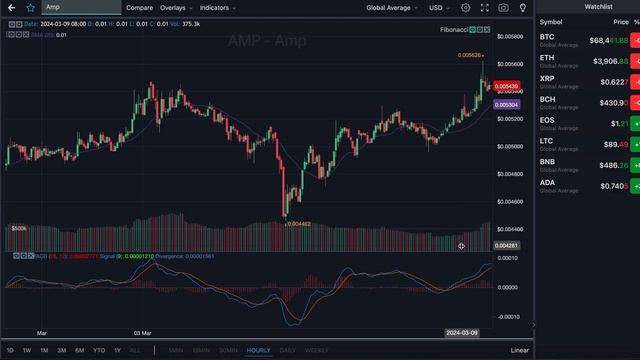Open XRP row in Watchlist
640x360 pixels.
589,82
